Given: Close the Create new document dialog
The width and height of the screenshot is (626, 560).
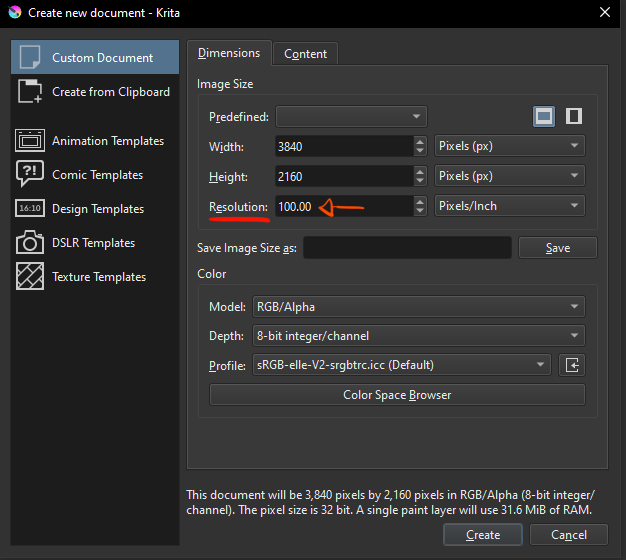Looking at the screenshot, I should 605,12.
